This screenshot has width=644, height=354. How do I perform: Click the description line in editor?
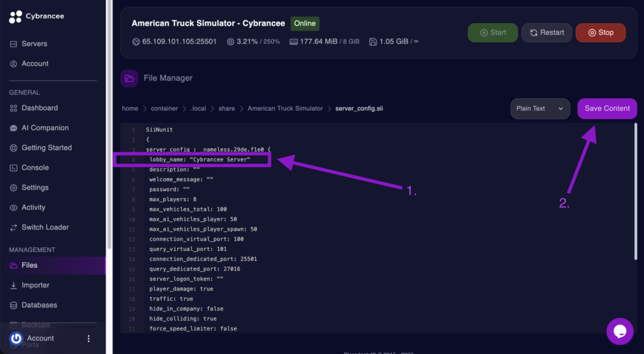click(174, 169)
